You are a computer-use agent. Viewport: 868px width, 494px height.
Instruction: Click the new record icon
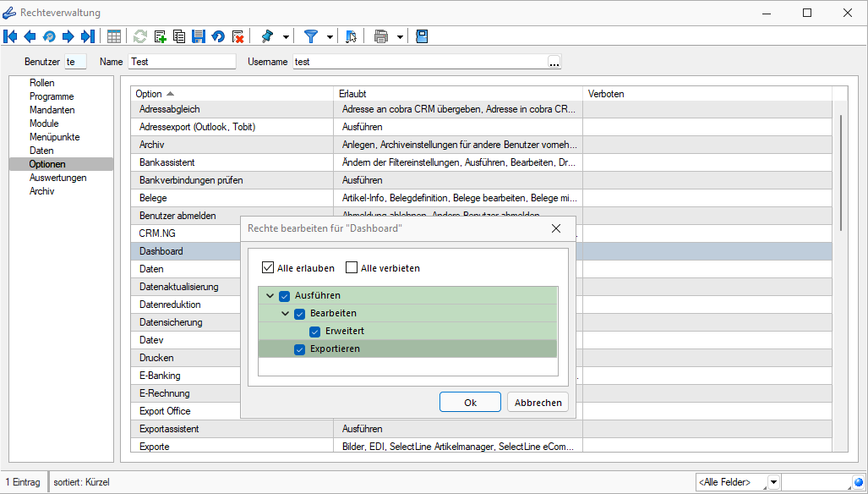pos(160,36)
